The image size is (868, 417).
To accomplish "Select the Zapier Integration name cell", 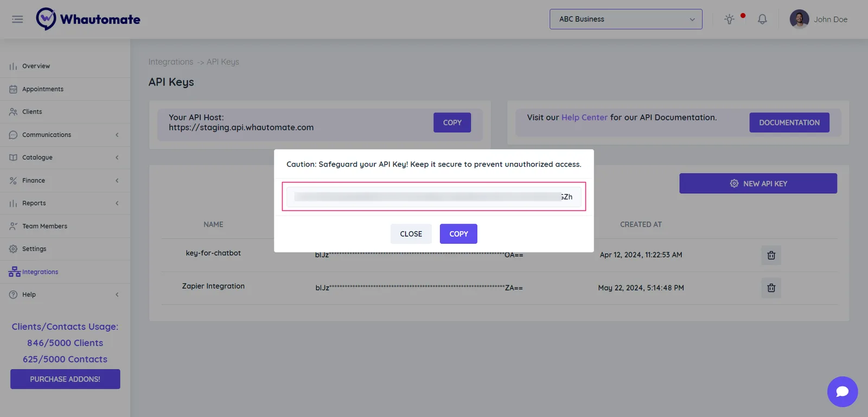I will [x=213, y=286].
